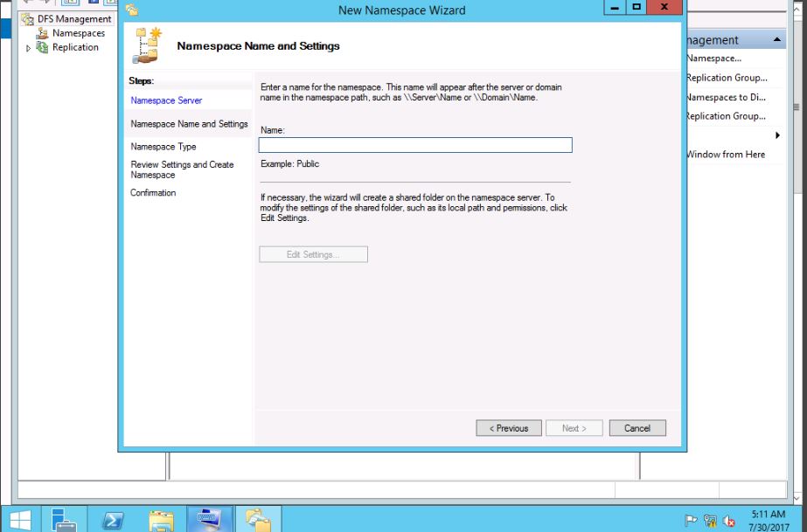Click the Edit Settings button
Viewport: 807px width, 532px height.
313,254
